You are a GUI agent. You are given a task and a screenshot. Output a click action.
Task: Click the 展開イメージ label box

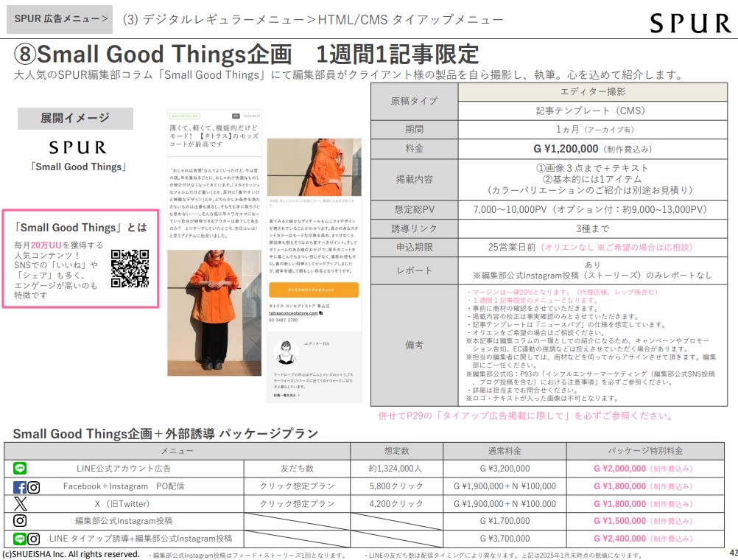tap(75, 118)
